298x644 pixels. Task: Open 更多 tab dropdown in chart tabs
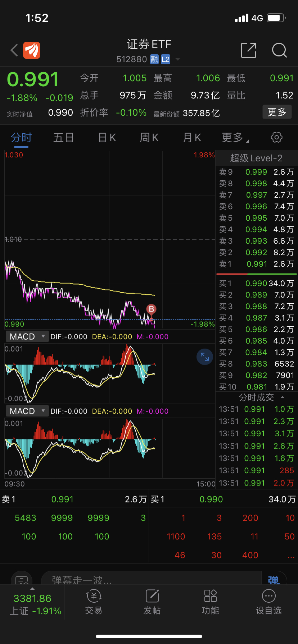(235, 138)
